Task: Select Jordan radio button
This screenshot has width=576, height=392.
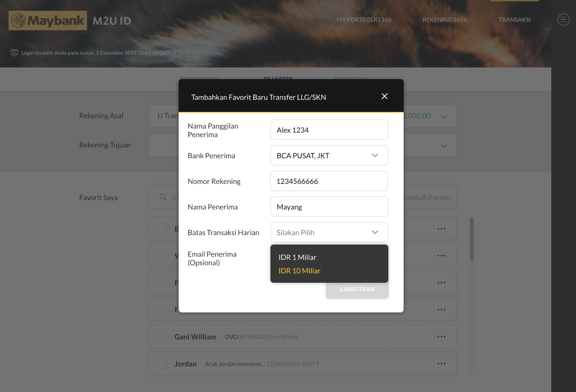Action: (x=162, y=364)
